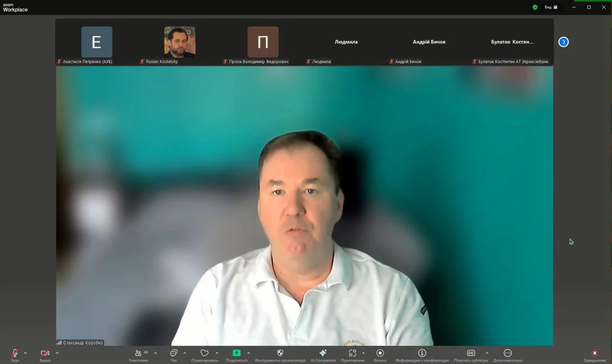Open the Приложения apps icon
612x364 pixels.
(352, 353)
